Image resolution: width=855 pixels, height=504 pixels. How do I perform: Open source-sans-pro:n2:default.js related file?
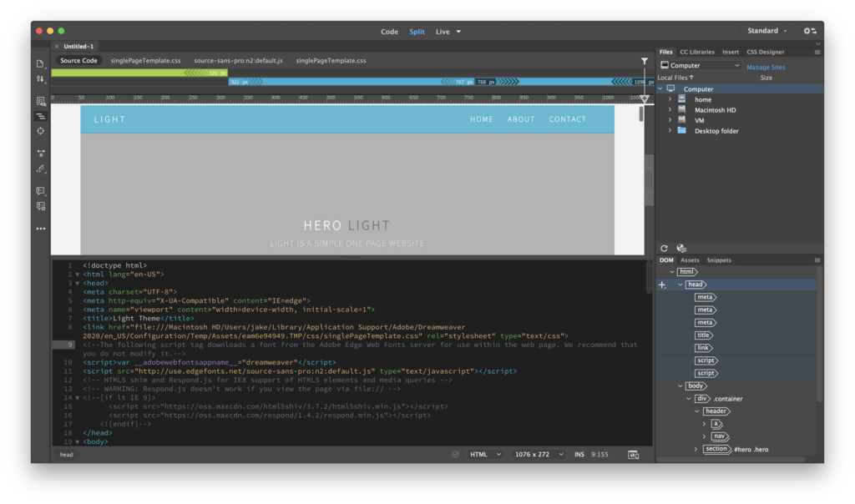(x=238, y=60)
